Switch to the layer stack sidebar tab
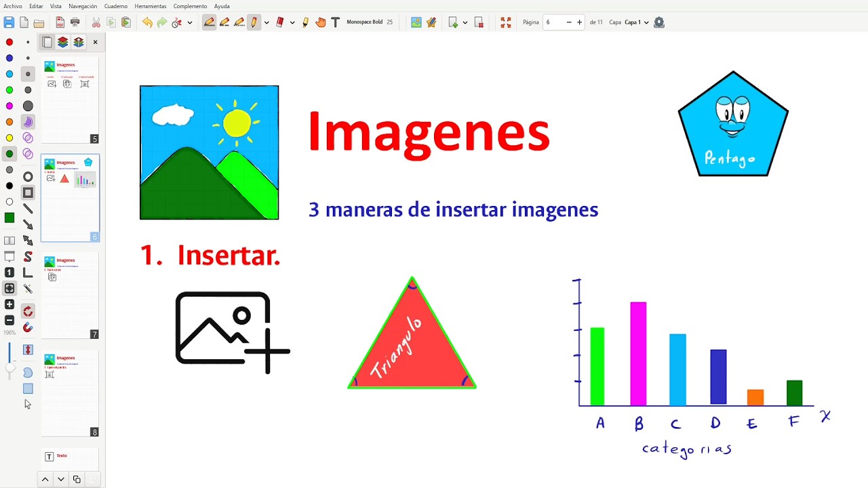The width and height of the screenshot is (868, 488). 63,42
